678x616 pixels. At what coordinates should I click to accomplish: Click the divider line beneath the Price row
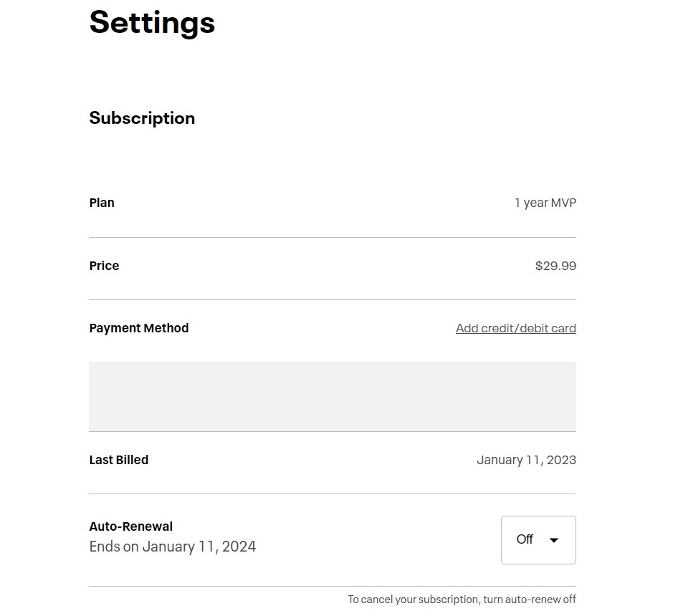[x=333, y=299]
